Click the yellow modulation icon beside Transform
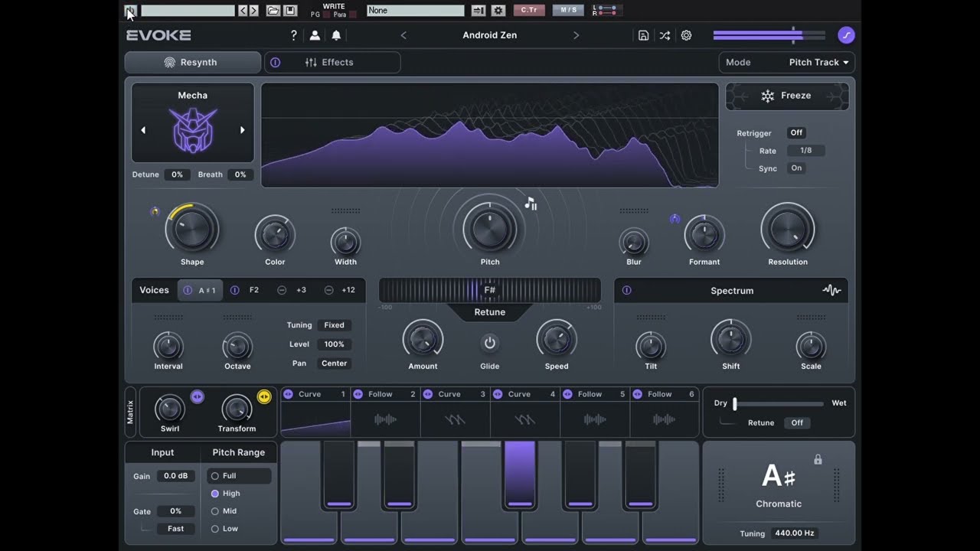The height and width of the screenshot is (551, 980). click(x=264, y=396)
